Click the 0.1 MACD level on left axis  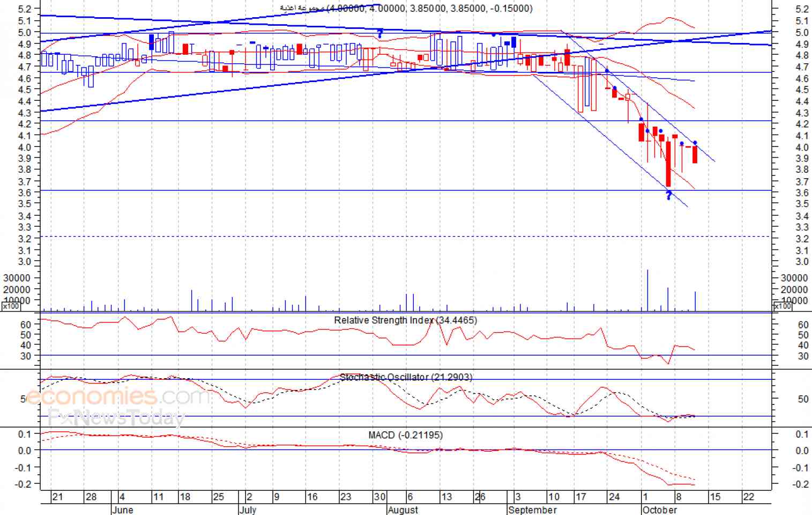point(25,434)
